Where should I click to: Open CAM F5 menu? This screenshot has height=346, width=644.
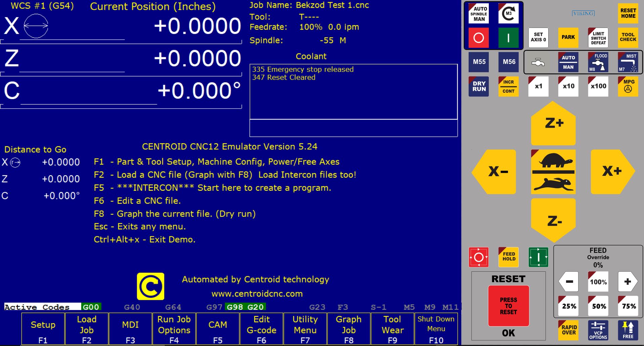pyautogui.click(x=218, y=329)
